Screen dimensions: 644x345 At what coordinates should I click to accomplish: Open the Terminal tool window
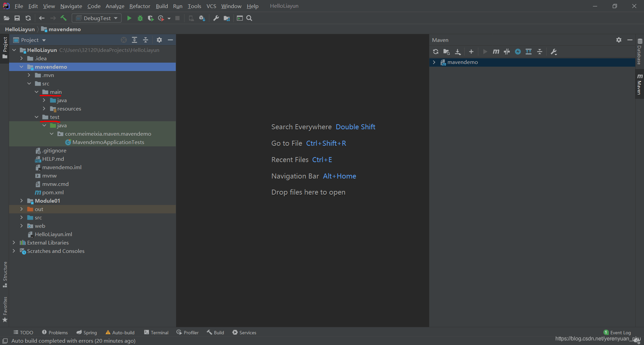tap(156, 332)
